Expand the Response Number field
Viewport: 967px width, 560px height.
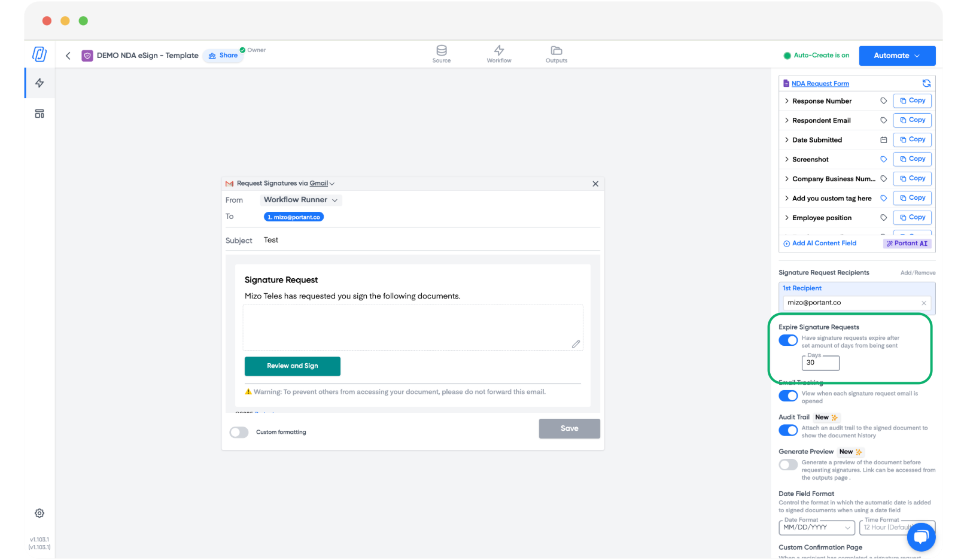click(787, 101)
